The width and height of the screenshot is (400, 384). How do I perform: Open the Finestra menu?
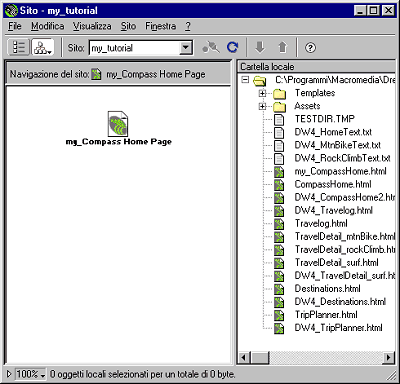click(x=160, y=26)
